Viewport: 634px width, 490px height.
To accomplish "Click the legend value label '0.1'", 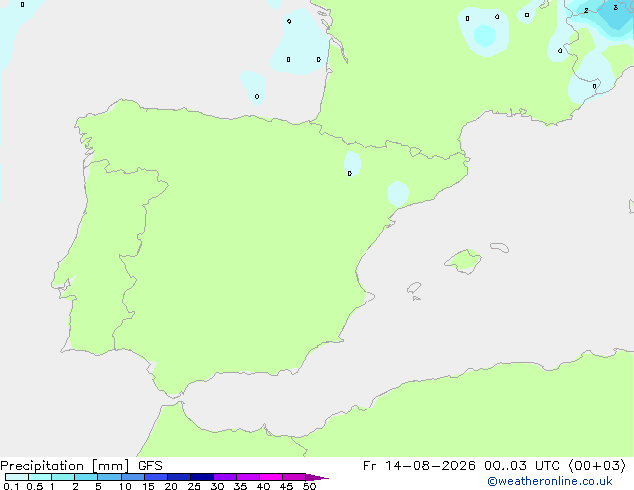I will (x=11, y=486).
